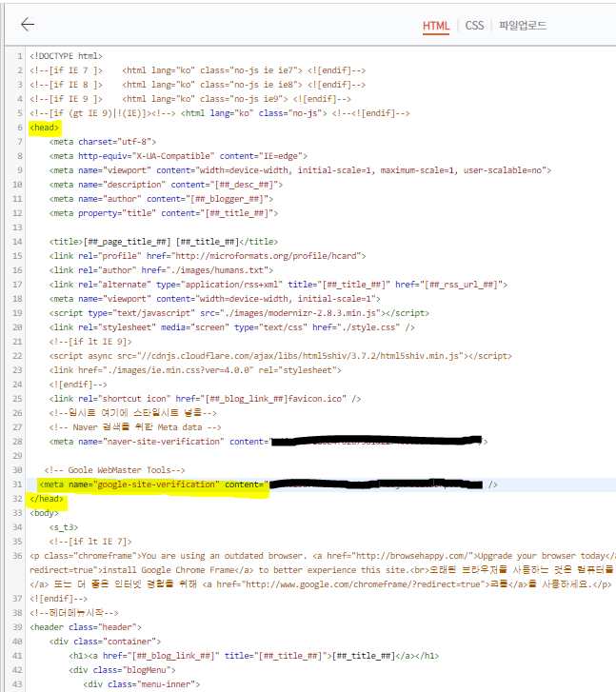The image size is (616, 692).
Task: Click the naver-site-verification meta line
Action: 268,442
